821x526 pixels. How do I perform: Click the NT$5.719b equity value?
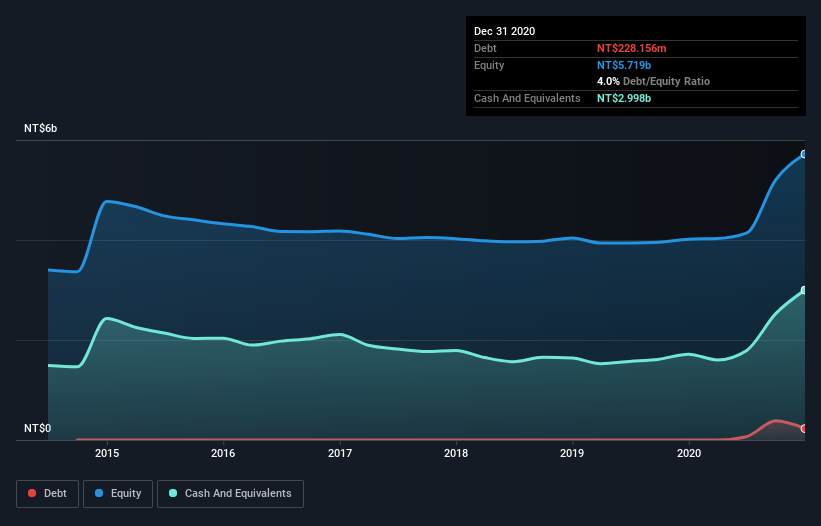[624, 65]
